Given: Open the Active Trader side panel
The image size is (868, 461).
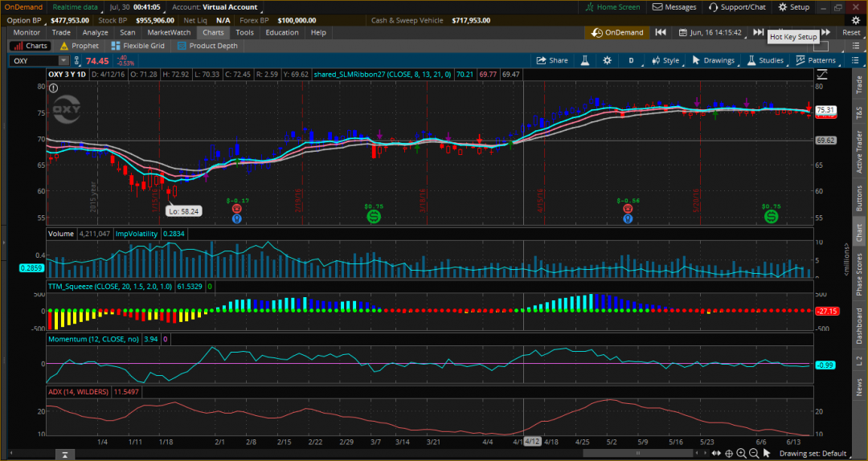Looking at the screenshot, I should pos(859,153).
